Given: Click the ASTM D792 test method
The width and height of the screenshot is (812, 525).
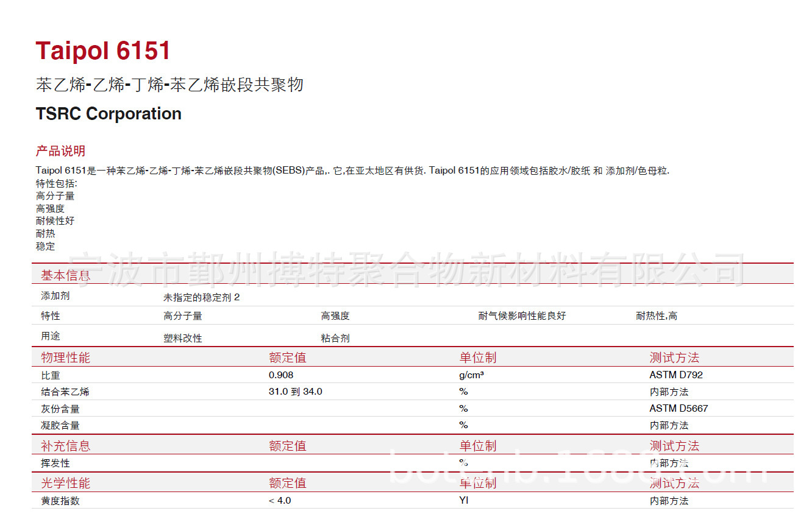Looking at the screenshot, I should pos(677,375).
